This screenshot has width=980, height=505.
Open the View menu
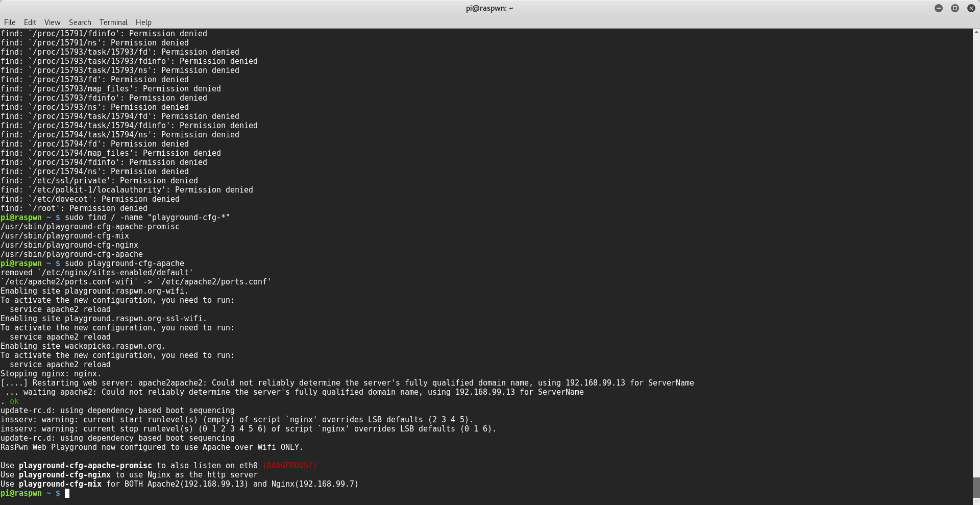(52, 22)
